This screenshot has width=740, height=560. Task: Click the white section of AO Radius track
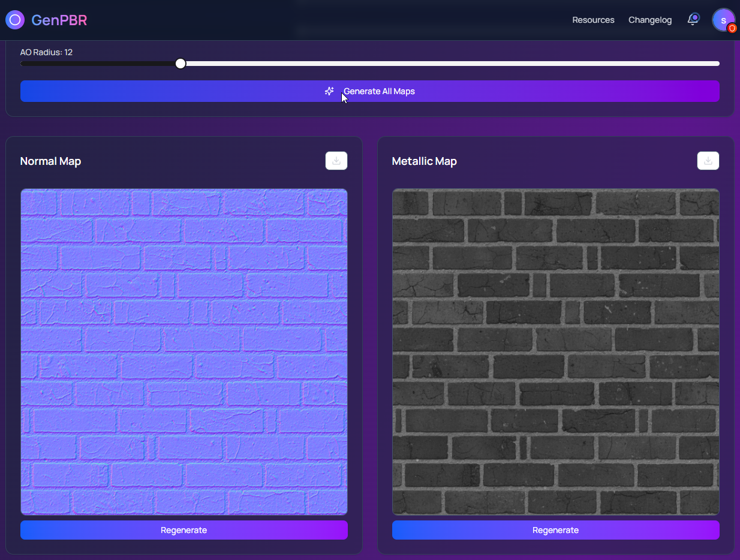click(x=450, y=64)
